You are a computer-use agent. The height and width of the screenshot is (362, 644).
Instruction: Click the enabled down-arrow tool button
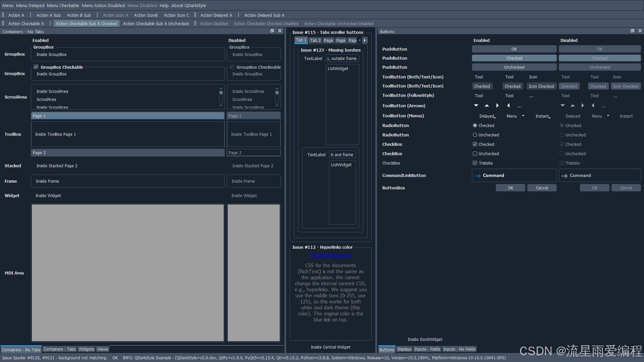(476, 106)
